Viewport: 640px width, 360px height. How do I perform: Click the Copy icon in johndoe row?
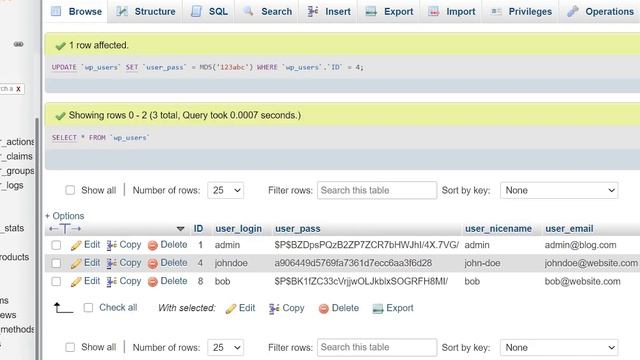click(111, 263)
